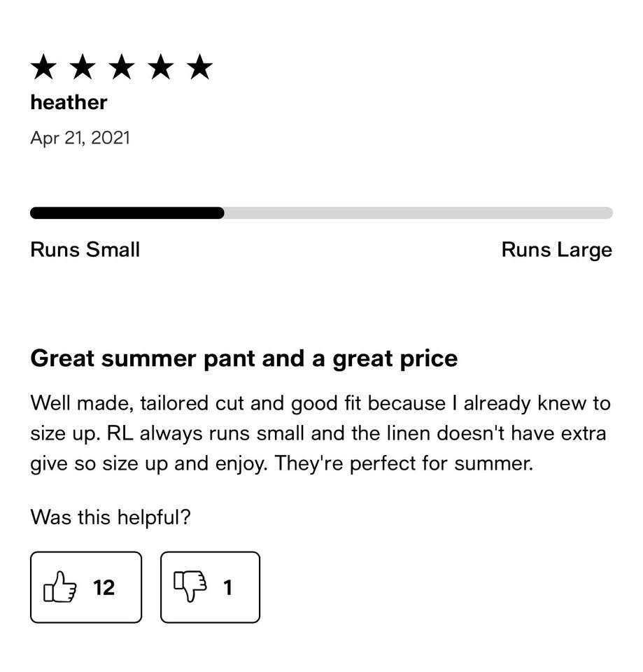Select the fourth rating star
643x672 pixels.
pyautogui.click(x=161, y=67)
